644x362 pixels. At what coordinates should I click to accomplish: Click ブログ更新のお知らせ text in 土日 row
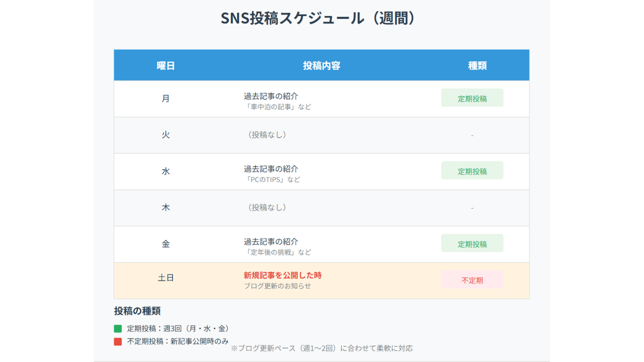pos(277,286)
